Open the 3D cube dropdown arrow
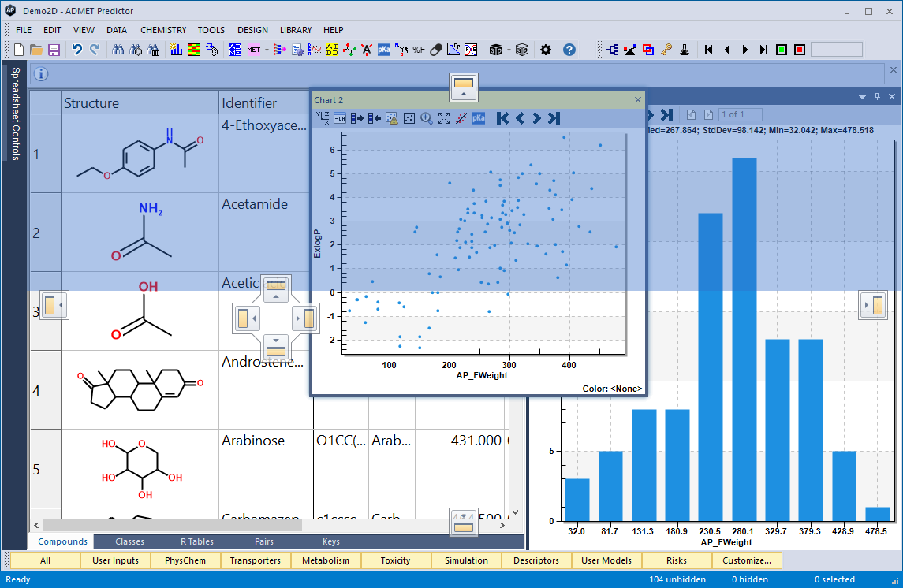Viewport: 903px width, 588px height. tap(509, 50)
